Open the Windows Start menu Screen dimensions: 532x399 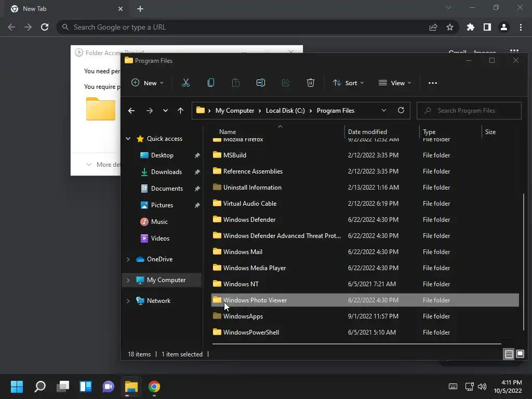pyautogui.click(x=17, y=387)
